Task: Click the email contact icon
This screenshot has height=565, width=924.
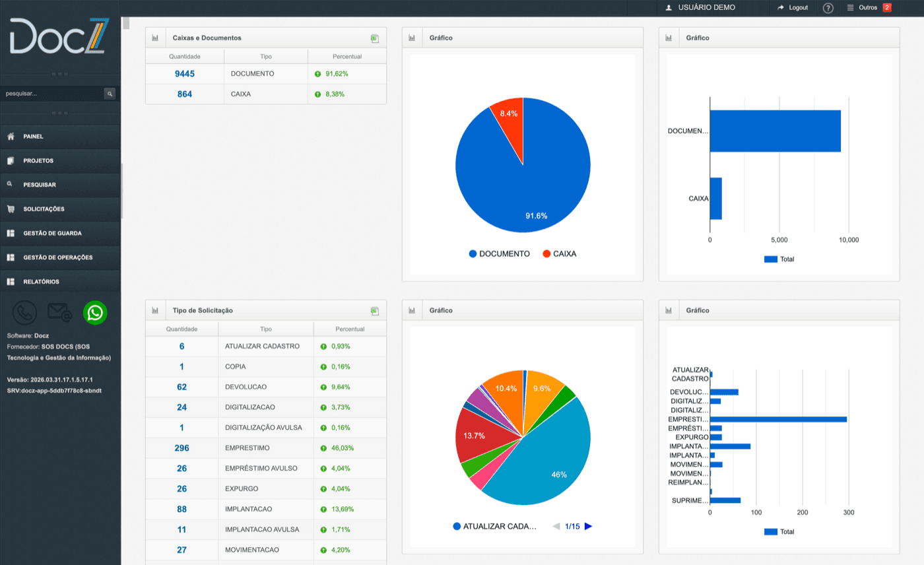Action: [60, 313]
